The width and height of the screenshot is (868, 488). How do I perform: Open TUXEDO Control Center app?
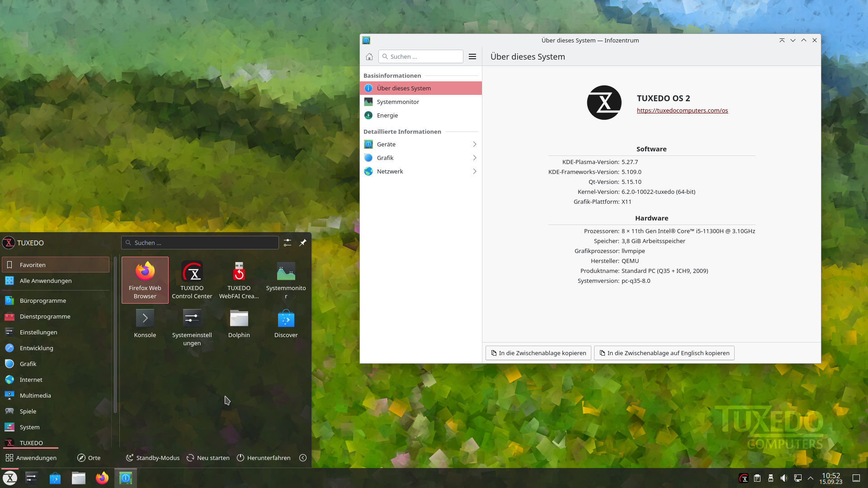tap(192, 280)
